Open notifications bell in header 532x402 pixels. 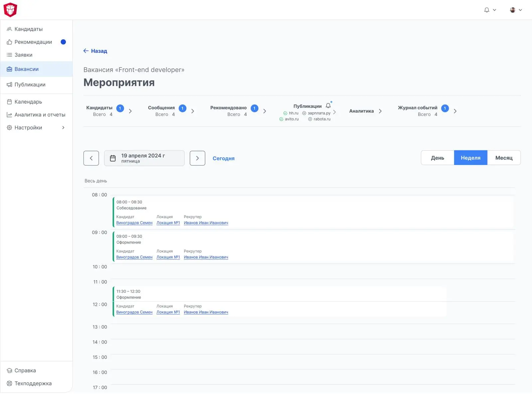click(x=487, y=10)
